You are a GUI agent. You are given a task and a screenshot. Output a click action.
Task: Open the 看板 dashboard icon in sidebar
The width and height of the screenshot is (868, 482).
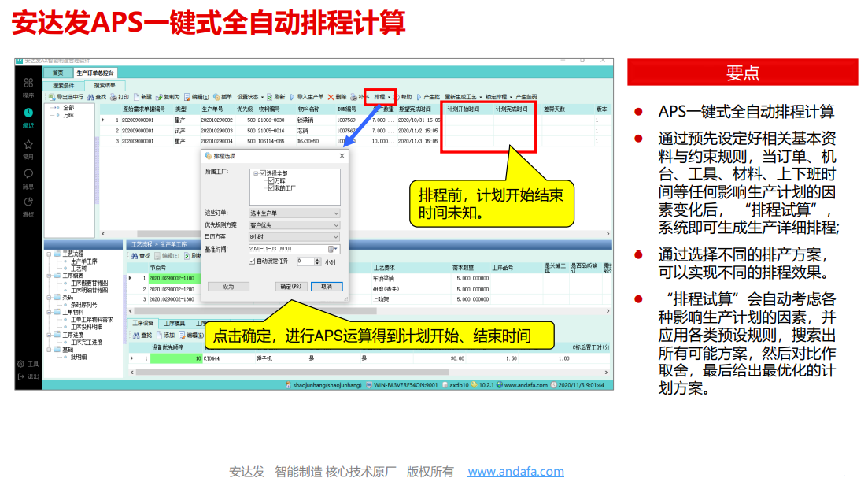[28, 202]
